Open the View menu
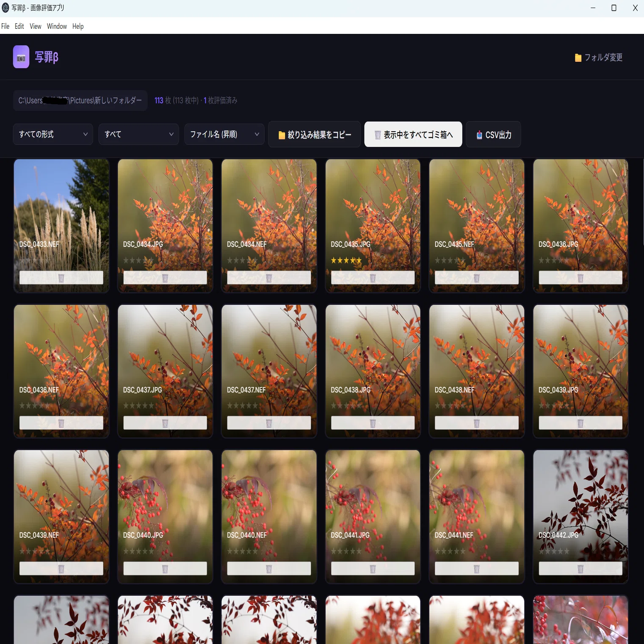644x644 pixels. [x=36, y=26]
